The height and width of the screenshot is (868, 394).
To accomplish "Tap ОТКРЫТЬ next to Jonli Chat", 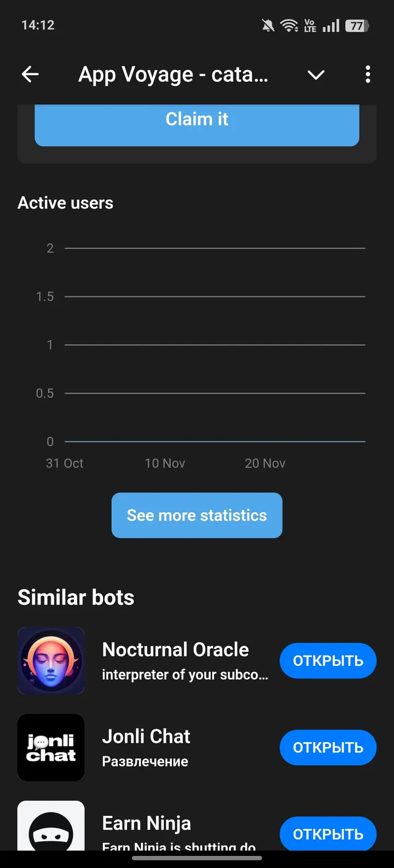I will click(x=328, y=748).
